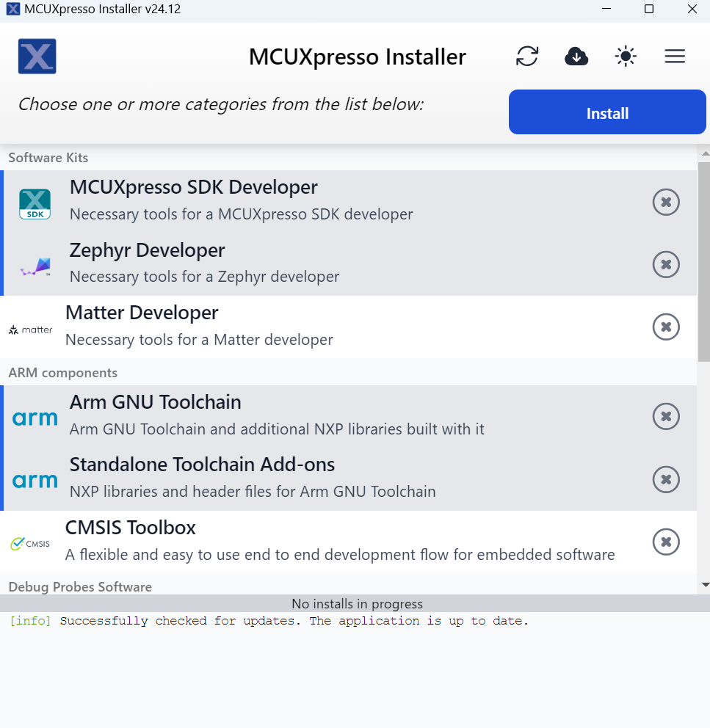
Task: Click the CMSIS logo icon
Action: click(30, 543)
